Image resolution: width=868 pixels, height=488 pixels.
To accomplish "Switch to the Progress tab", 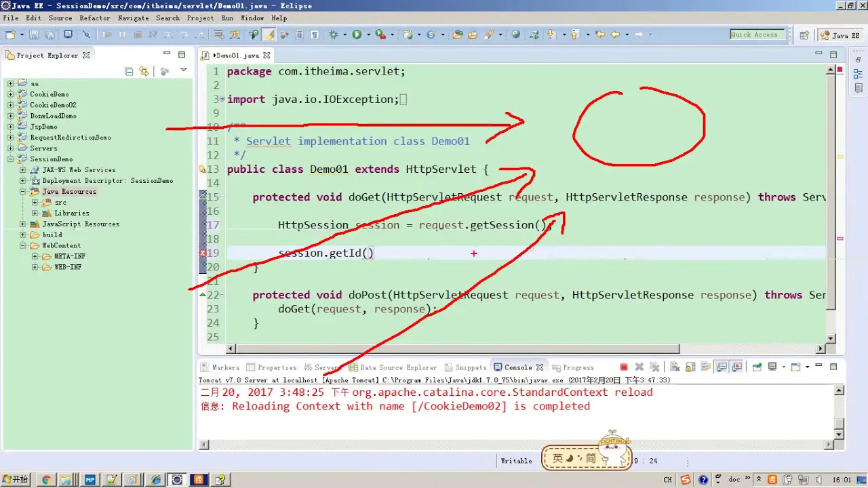I will coord(572,367).
